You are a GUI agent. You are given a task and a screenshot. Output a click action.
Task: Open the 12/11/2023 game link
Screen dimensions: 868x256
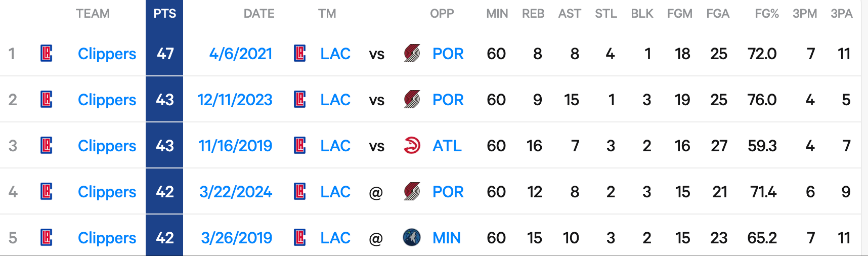point(235,100)
